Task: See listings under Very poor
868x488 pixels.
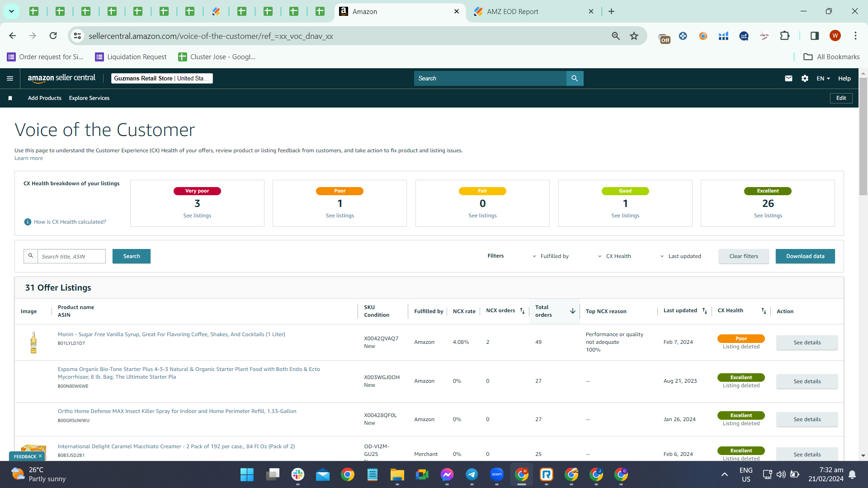Action: pos(197,216)
